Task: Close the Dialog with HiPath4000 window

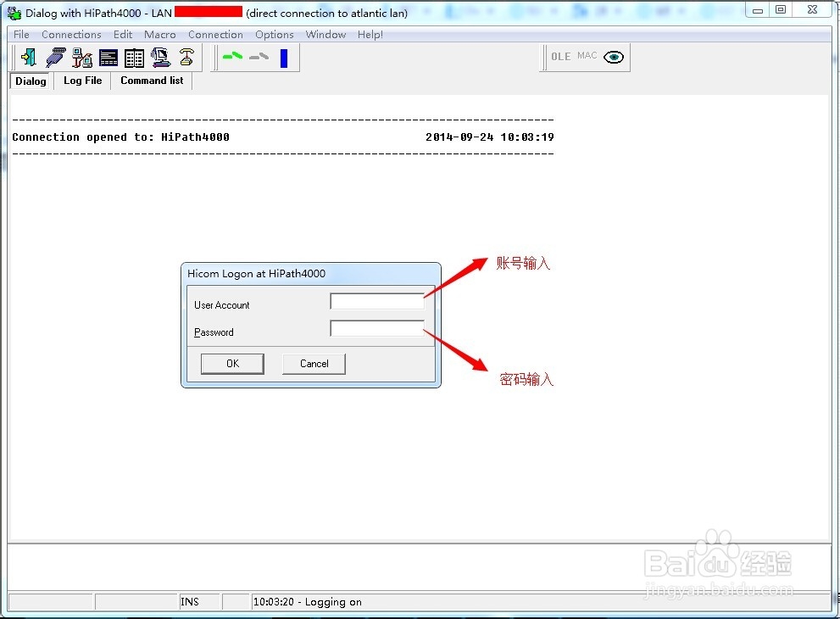Action: click(x=813, y=9)
